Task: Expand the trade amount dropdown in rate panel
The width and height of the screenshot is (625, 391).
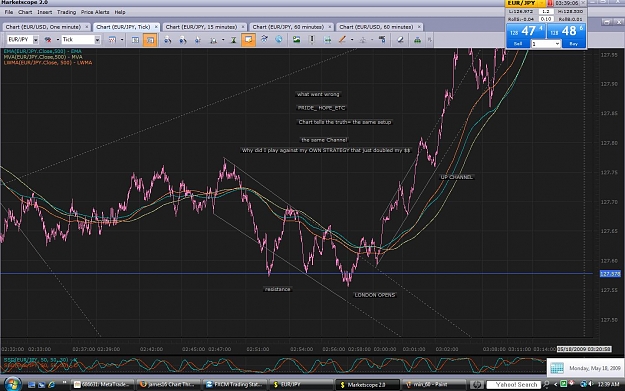Action: coord(557,44)
